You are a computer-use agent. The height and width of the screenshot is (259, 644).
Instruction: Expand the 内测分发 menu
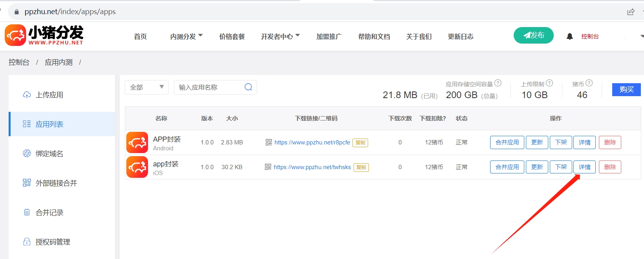(186, 36)
